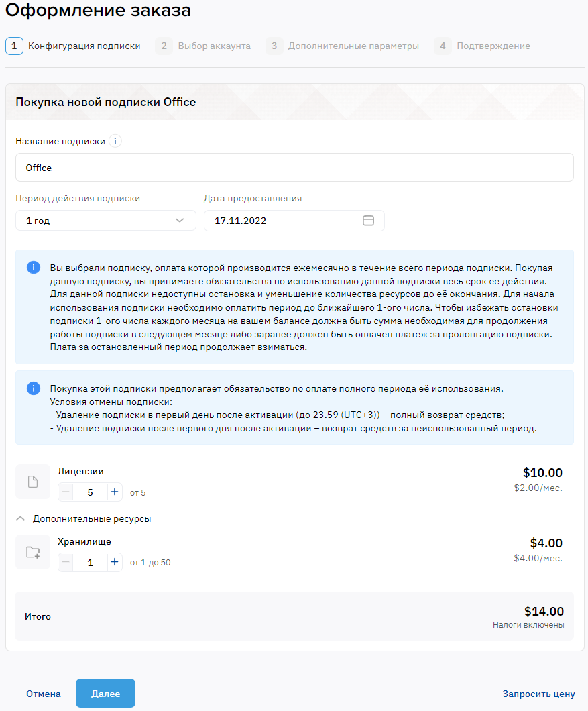Focus the subscription name field containing Office
The width and height of the screenshot is (588, 711).
pyautogui.click(x=295, y=167)
